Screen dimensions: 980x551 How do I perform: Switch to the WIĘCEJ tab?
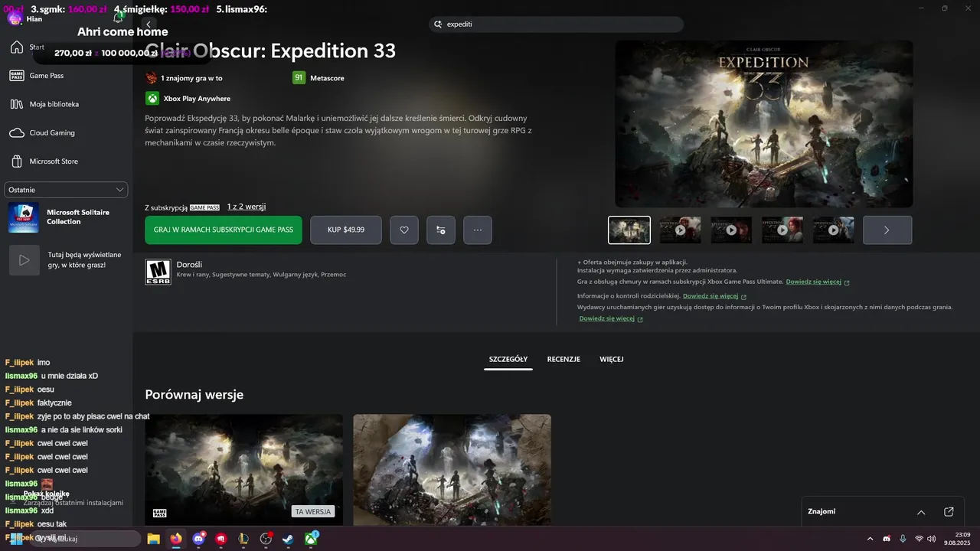pos(611,359)
